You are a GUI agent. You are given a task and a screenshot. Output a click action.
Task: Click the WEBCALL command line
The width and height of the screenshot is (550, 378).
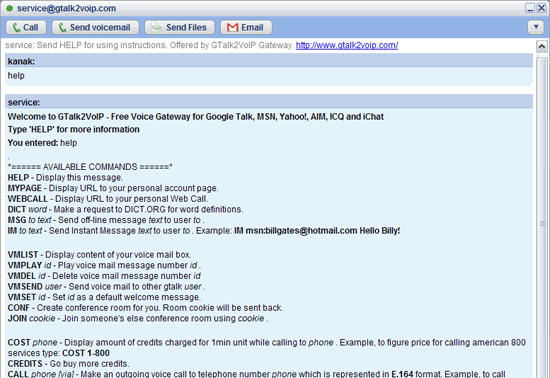(x=108, y=199)
